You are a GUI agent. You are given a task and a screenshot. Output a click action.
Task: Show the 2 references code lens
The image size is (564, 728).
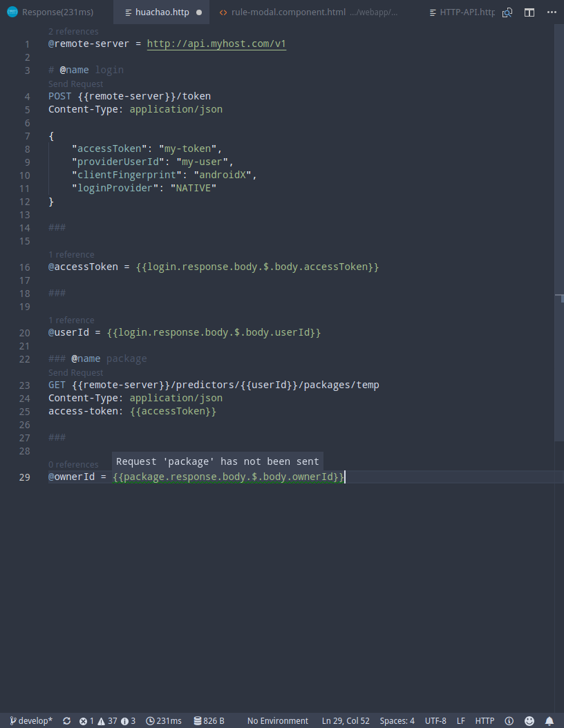coord(73,32)
